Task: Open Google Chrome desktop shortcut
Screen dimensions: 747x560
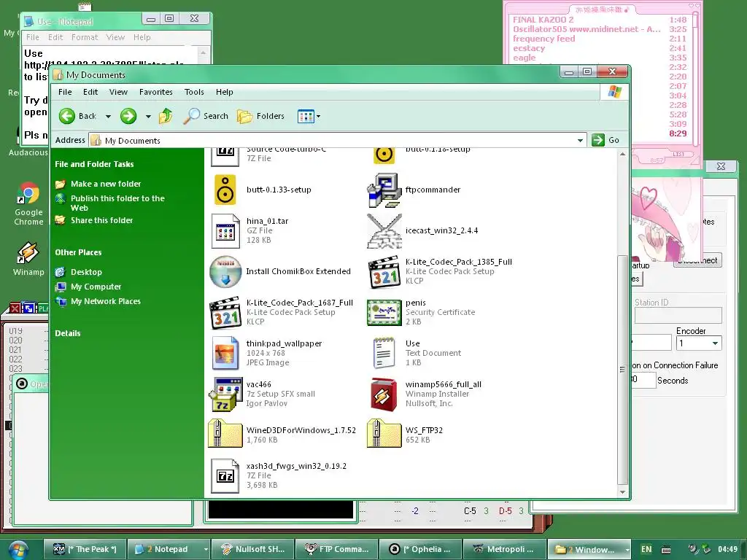Action: click(x=28, y=204)
